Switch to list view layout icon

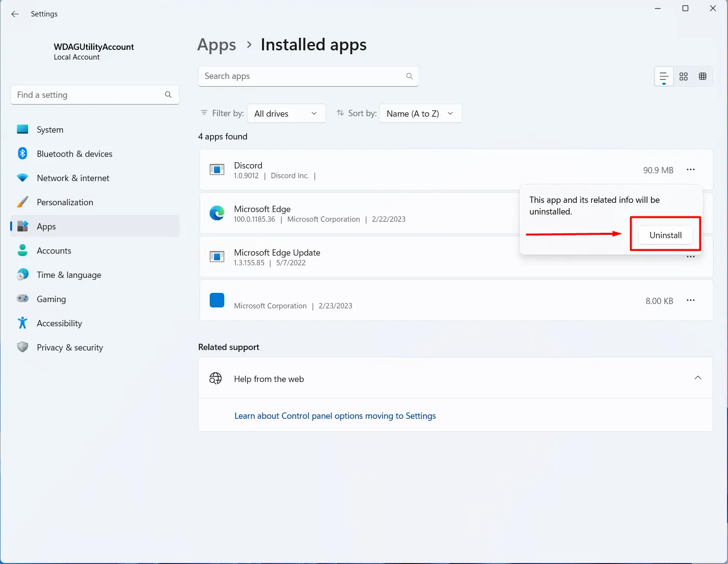pos(664,76)
